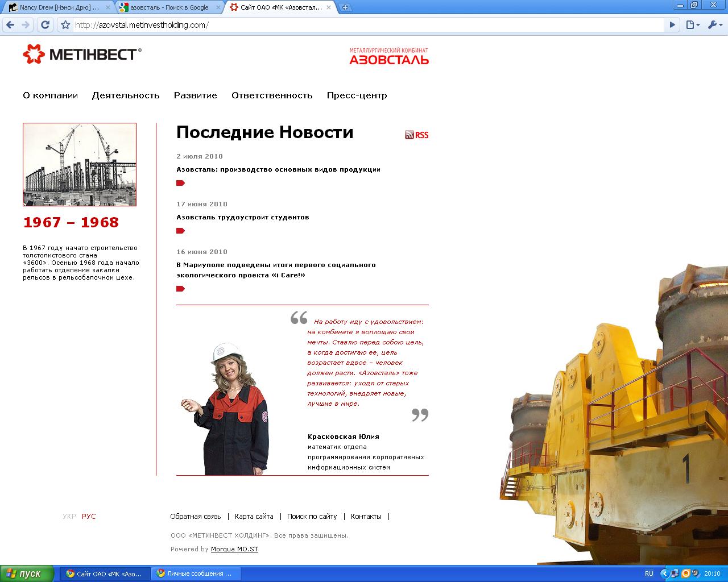The image size is (728, 582).
Task: Click the network connection tray icon
Action: tap(675, 573)
